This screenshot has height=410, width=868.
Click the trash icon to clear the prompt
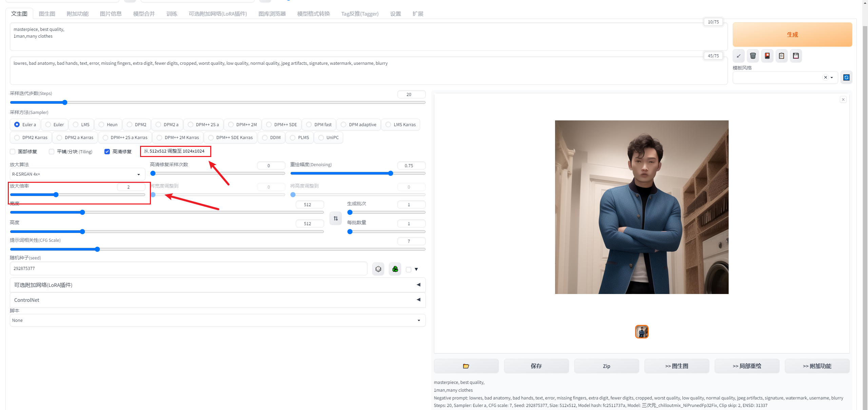pyautogui.click(x=753, y=56)
